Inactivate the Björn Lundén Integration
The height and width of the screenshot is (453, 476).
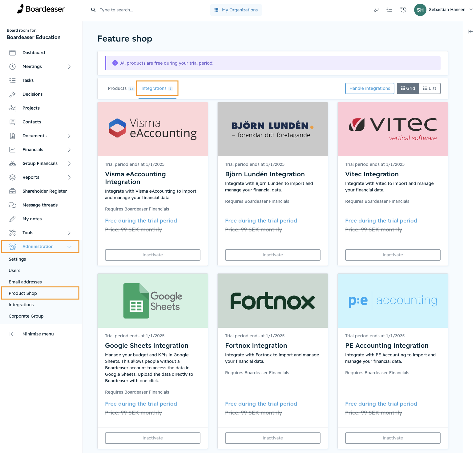[x=273, y=255]
